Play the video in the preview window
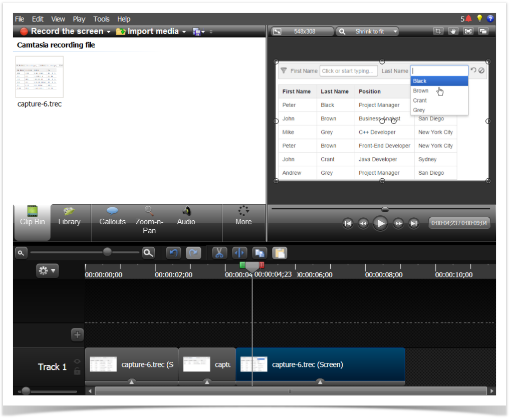 coord(380,223)
